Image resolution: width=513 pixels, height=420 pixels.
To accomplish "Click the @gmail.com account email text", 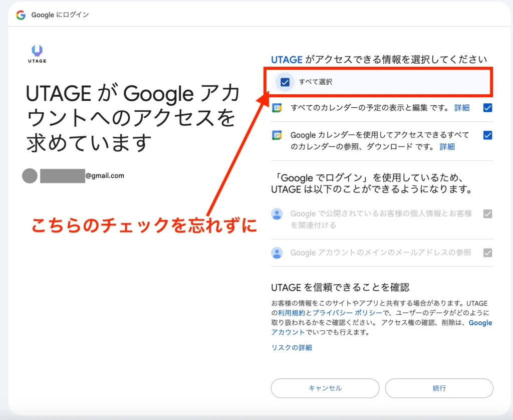I will click(x=105, y=176).
